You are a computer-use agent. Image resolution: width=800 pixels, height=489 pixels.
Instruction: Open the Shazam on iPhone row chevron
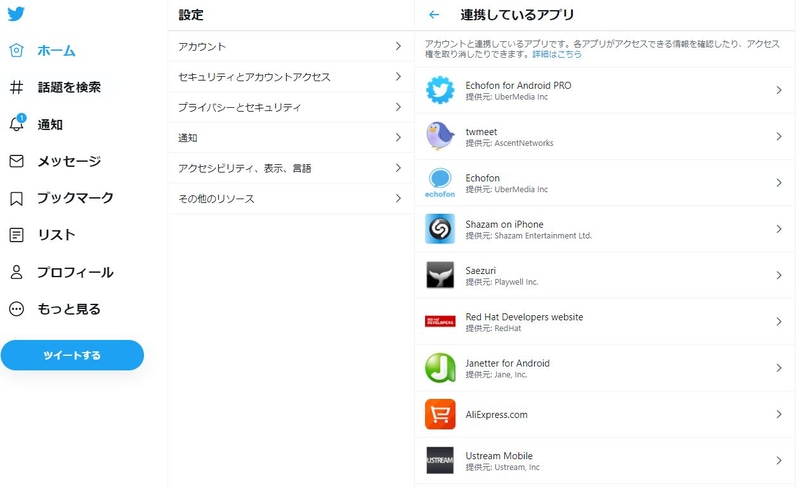779,229
